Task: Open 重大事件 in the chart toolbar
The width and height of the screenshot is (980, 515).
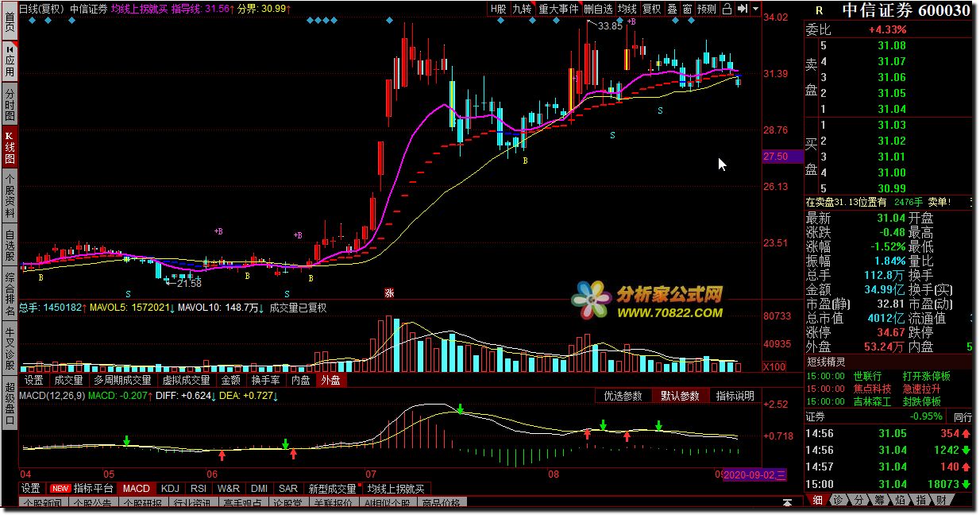Action: point(558,9)
